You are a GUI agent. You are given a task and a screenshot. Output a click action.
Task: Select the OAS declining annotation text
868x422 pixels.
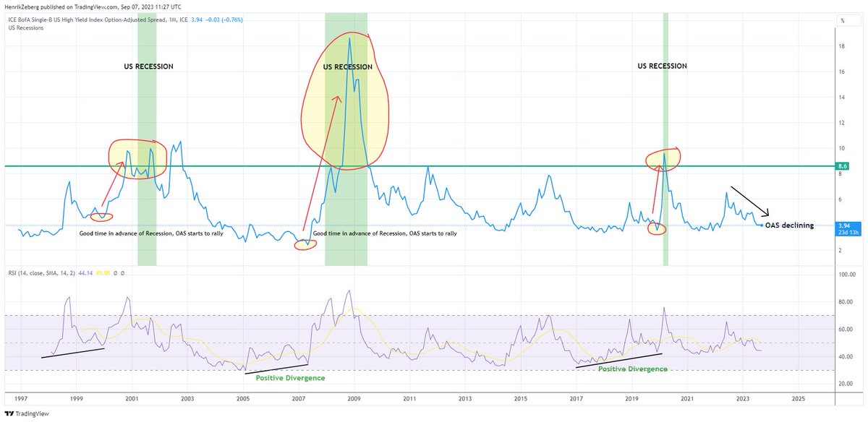coord(789,225)
